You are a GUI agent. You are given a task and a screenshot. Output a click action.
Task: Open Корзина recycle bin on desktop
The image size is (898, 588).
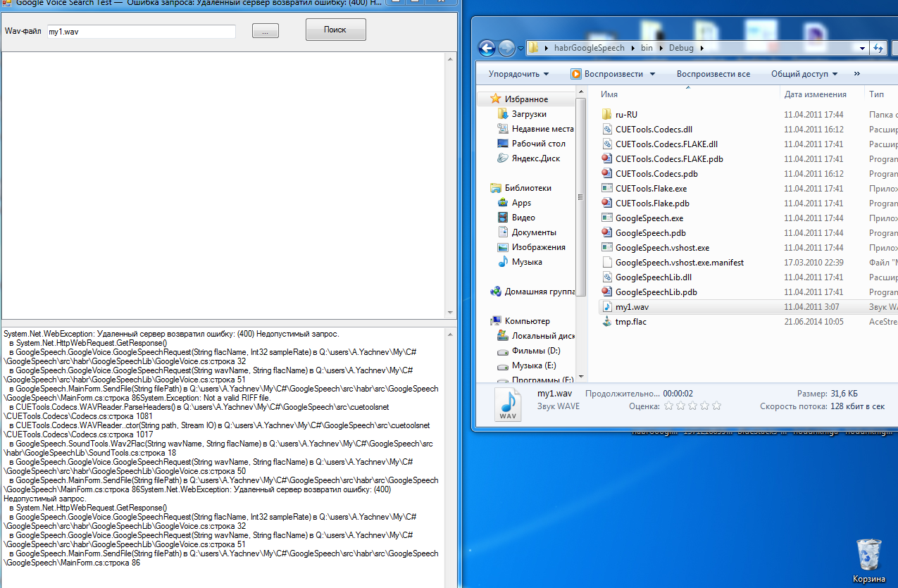click(x=869, y=561)
